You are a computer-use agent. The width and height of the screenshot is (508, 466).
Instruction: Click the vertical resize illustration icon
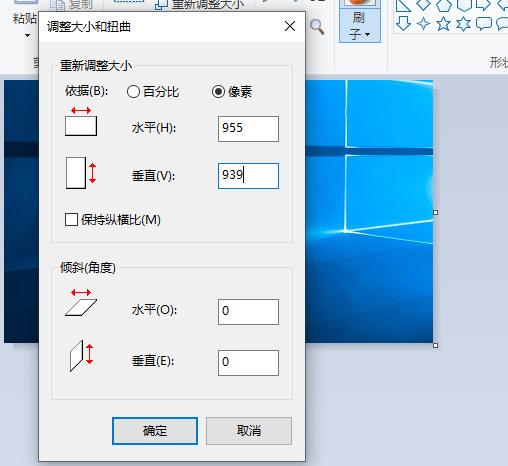pyautogui.click(x=81, y=173)
